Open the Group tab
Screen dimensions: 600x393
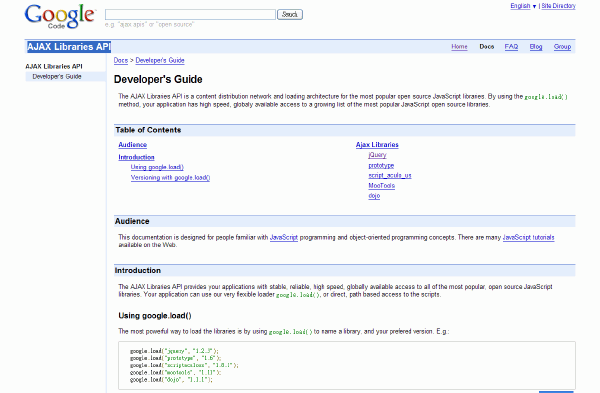[x=562, y=47]
